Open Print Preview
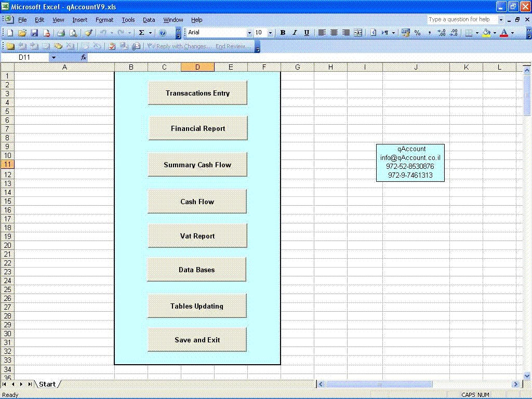The width and height of the screenshot is (532, 399). tap(73, 33)
